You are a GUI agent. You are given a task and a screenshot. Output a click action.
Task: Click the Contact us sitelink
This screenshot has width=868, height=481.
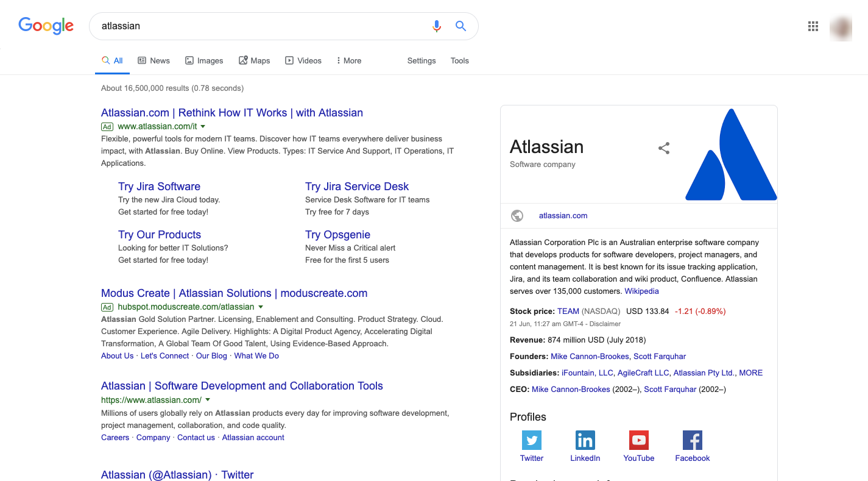[x=196, y=438]
